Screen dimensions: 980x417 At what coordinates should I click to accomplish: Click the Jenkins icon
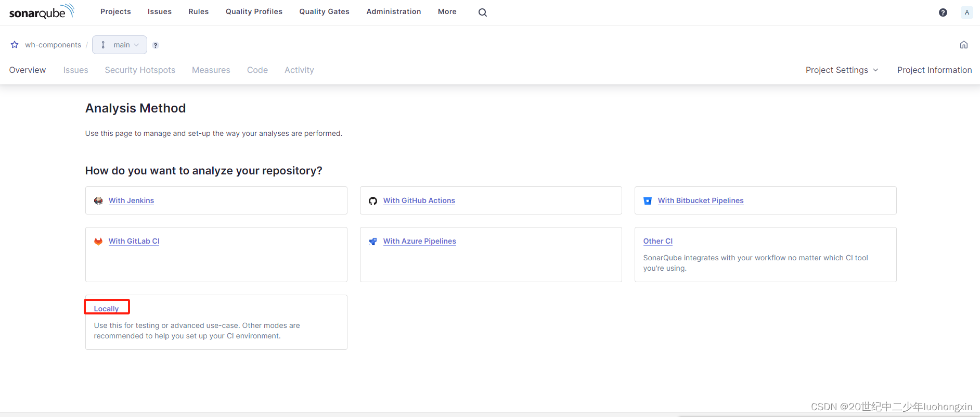coord(98,201)
